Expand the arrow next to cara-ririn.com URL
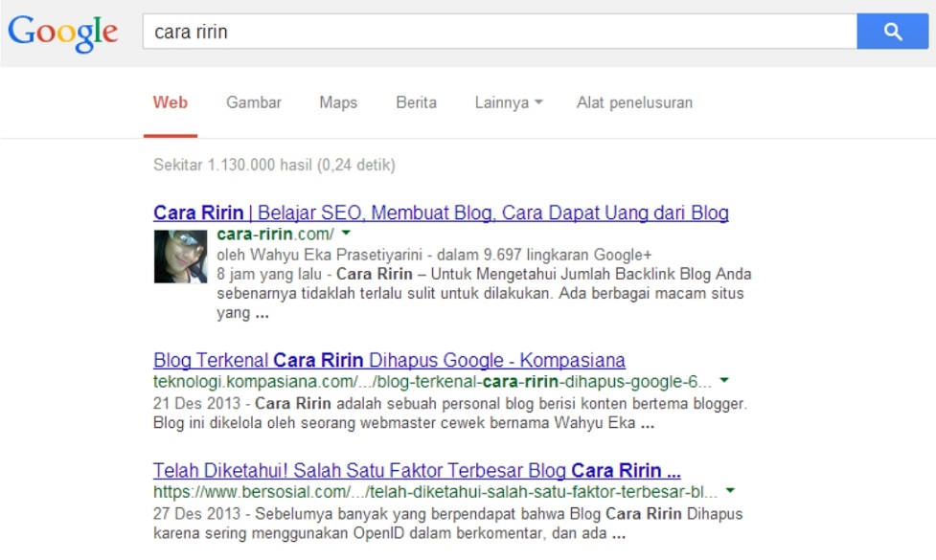 pyautogui.click(x=346, y=234)
